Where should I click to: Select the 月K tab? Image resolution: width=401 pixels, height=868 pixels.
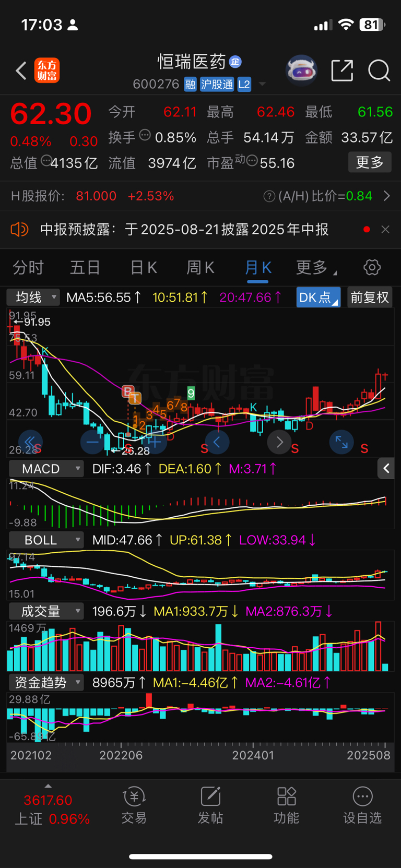pos(258,268)
